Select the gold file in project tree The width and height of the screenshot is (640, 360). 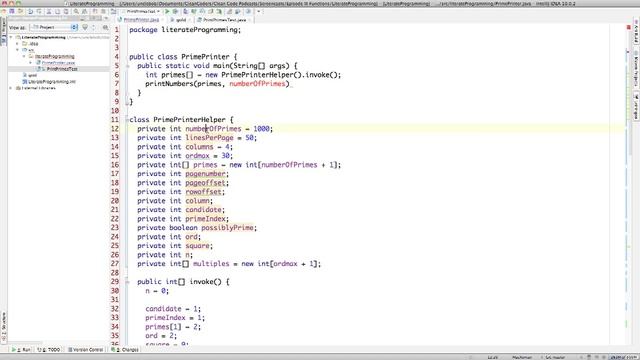[33, 75]
